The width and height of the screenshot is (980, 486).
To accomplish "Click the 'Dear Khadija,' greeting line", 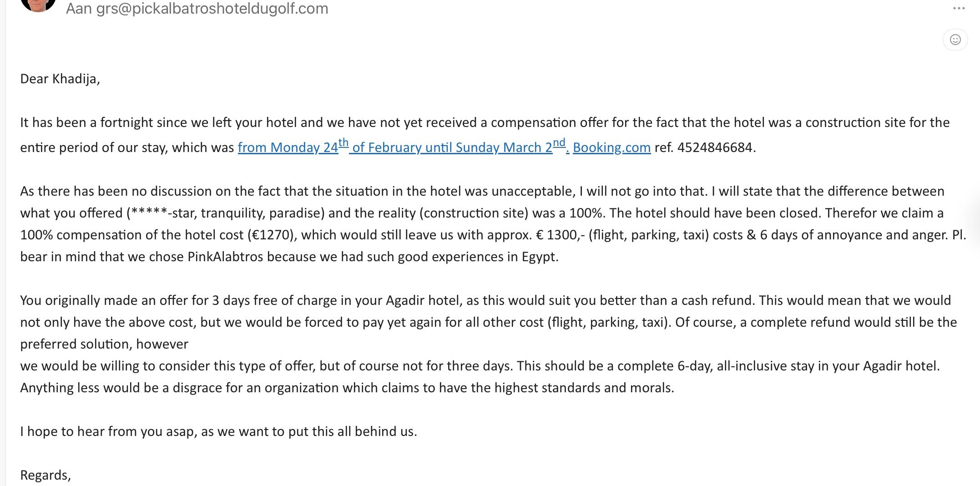I will [x=60, y=79].
